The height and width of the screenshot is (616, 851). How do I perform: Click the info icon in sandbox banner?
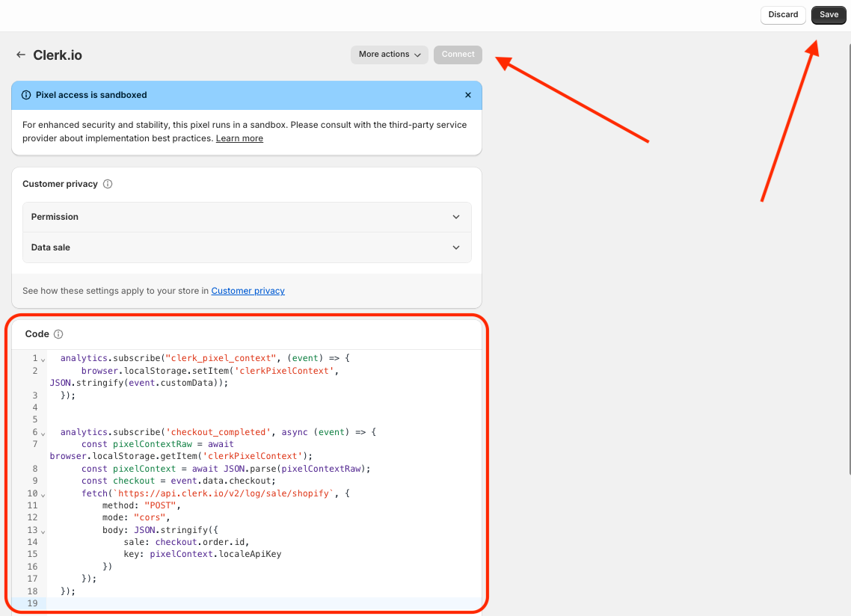(27, 95)
